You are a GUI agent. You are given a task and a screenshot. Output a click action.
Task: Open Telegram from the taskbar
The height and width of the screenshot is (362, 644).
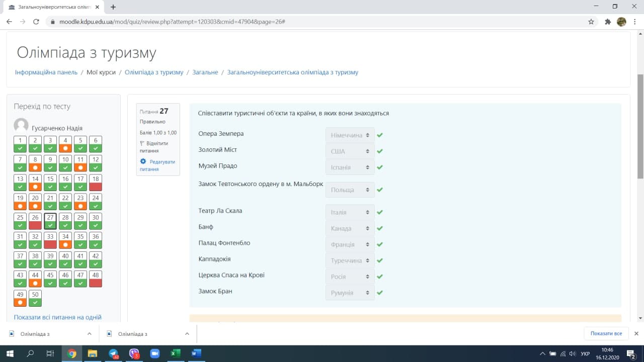tap(113, 353)
